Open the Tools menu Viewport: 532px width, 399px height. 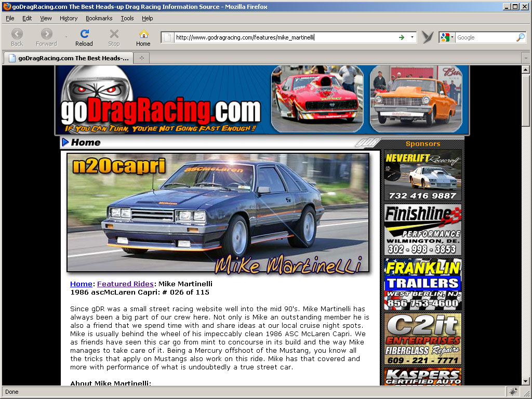click(127, 18)
